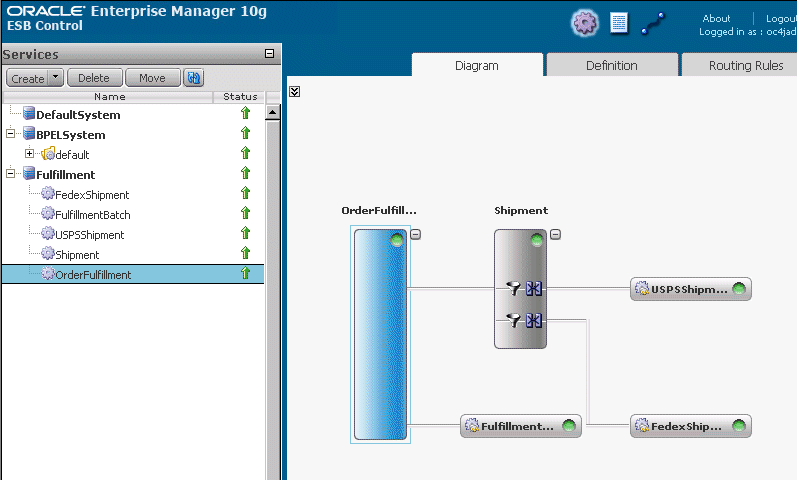Select the BPELSystem label in tree
797x480 pixels.
[71, 135]
